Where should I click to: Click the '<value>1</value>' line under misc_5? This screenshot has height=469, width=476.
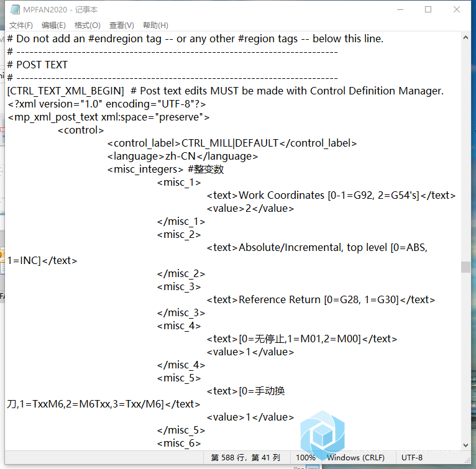point(250,417)
